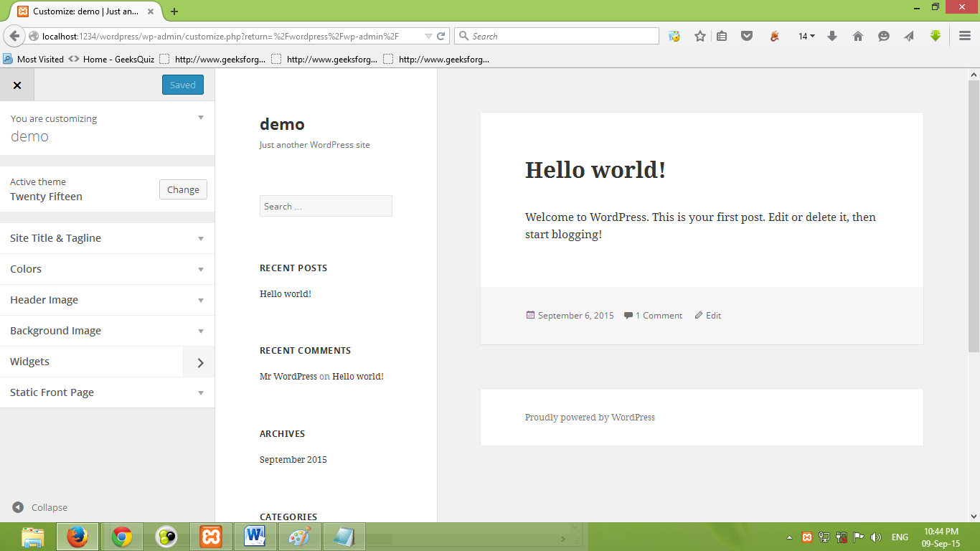Open the Most Visited bookmarks folder

[x=33, y=60]
